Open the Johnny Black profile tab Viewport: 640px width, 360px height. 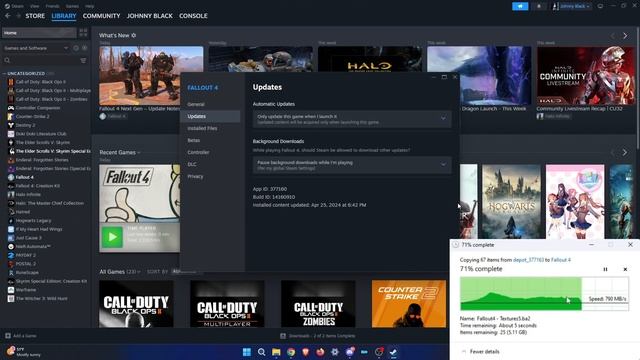click(149, 16)
